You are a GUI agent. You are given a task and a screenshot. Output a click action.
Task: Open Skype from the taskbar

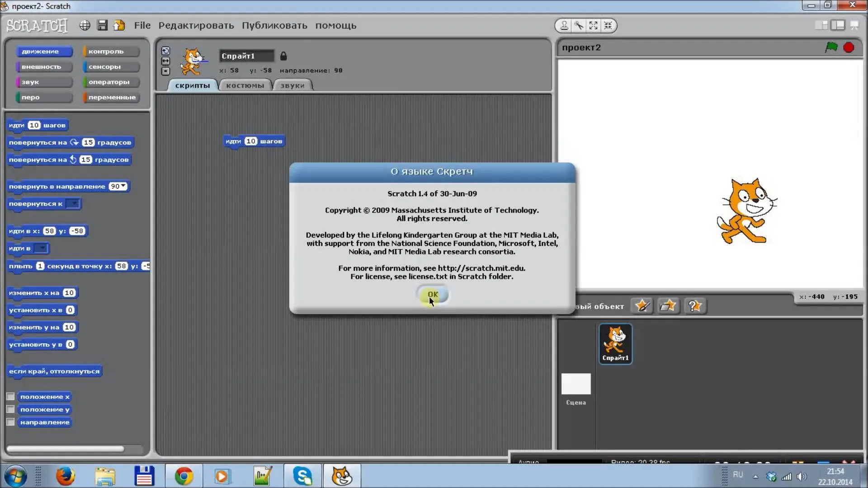coord(302,476)
